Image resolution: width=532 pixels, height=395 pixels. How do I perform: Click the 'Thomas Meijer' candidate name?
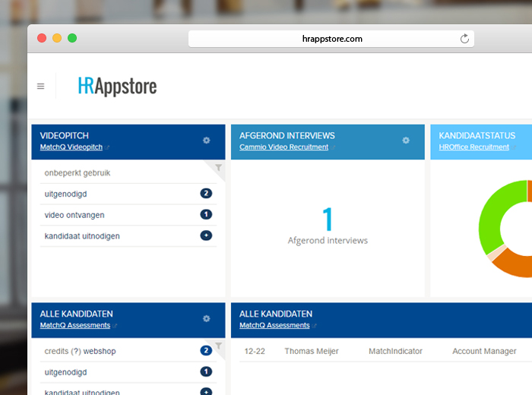pos(312,351)
